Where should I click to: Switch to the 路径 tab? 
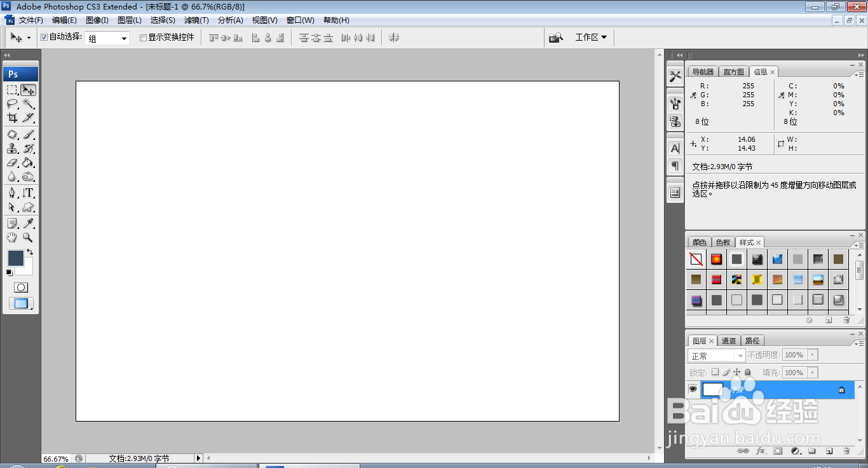752,341
